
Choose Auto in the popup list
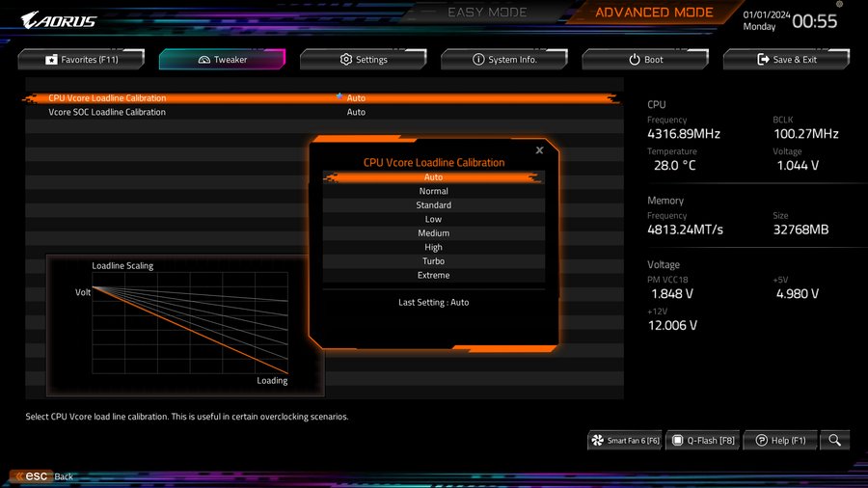pos(433,177)
